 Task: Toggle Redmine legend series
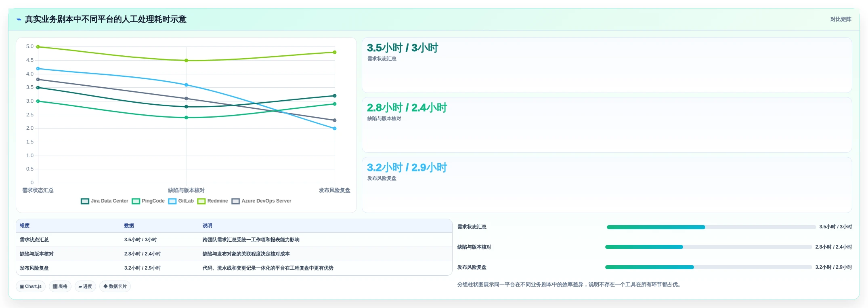tap(213, 201)
